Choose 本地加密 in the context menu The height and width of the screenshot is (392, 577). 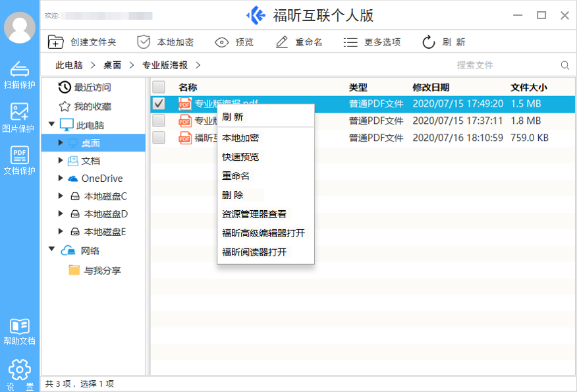(x=265, y=138)
